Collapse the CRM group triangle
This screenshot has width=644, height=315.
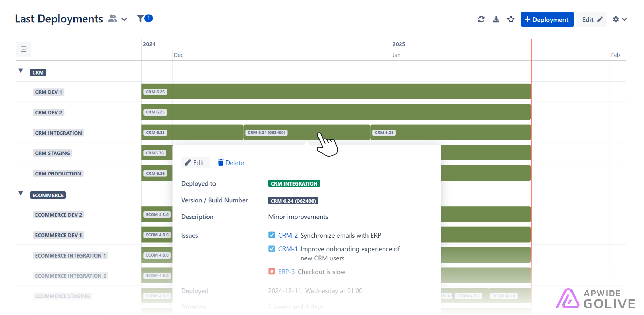coord(21,71)
